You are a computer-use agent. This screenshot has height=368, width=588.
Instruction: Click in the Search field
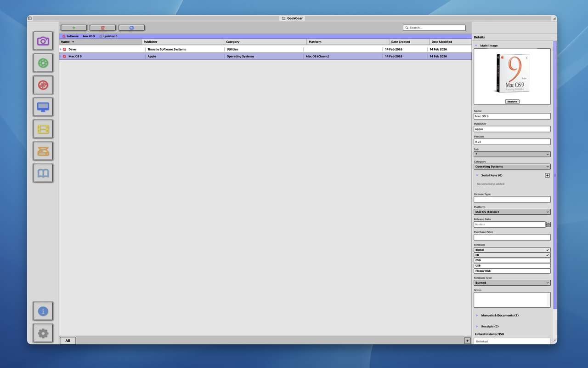pyautogui.click(x=434, y=28)
